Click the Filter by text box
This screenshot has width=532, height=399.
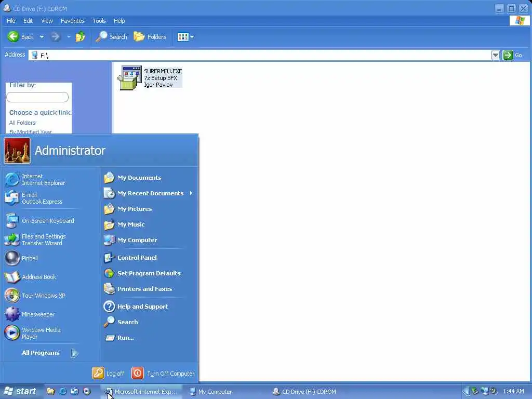(x=37, y=97)
